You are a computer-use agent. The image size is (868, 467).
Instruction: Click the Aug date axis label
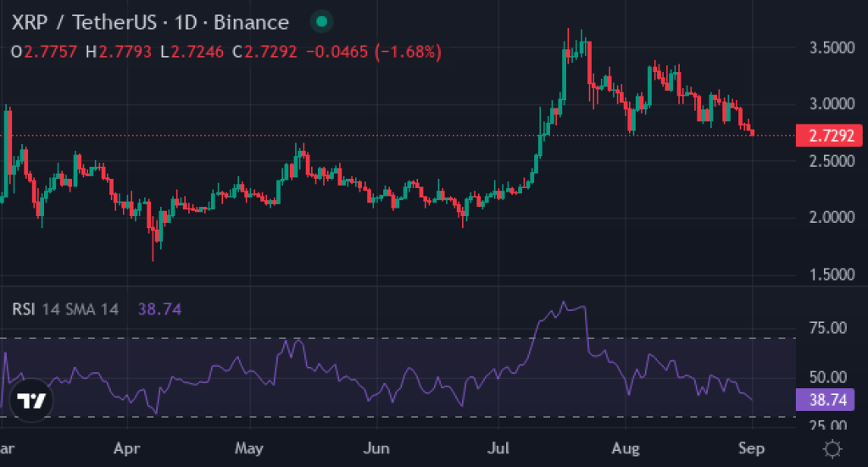(626, 448)
